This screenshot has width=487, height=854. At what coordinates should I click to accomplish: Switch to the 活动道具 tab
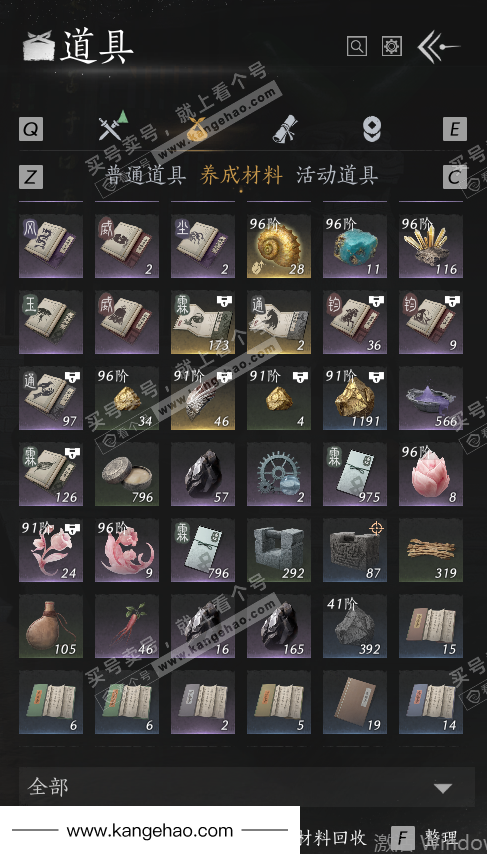337,175
